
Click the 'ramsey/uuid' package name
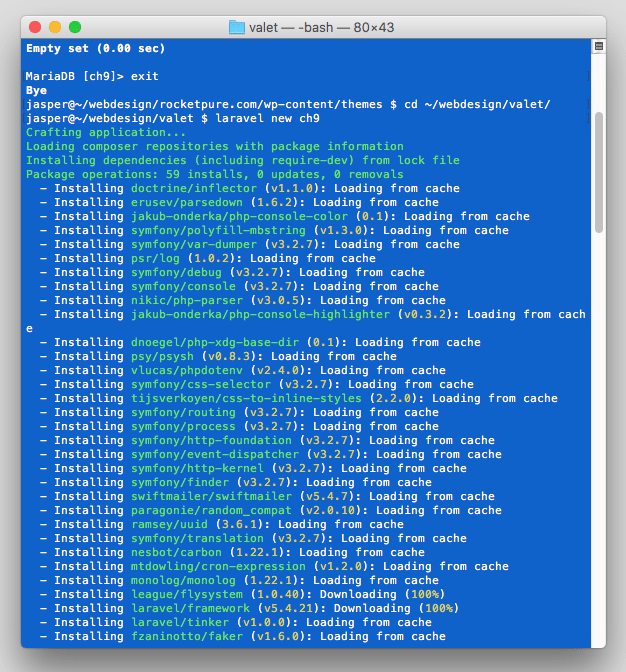click(x=169, y=524)
